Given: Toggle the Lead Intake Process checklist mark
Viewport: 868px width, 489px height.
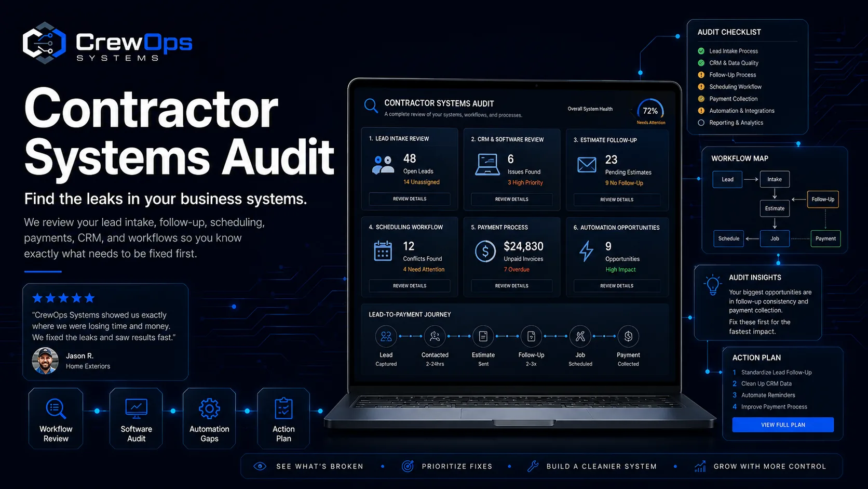Looking at the screenshot, I should 701,51.
